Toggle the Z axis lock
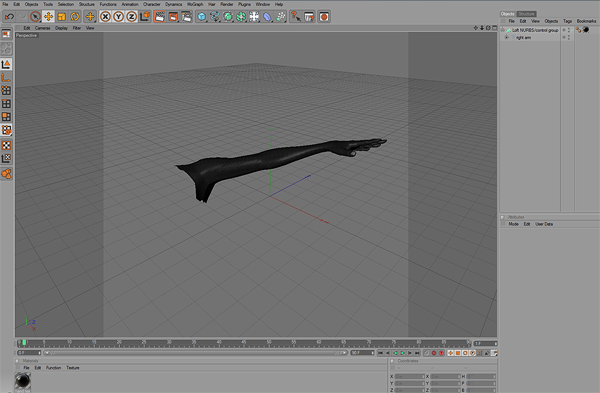Screen dimensions: 600x393 tap(131, 16)
